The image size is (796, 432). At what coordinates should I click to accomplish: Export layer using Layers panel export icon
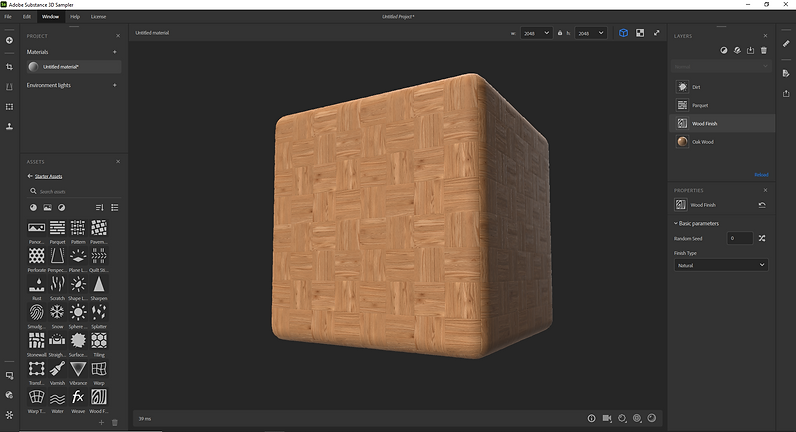click(750, 50)
